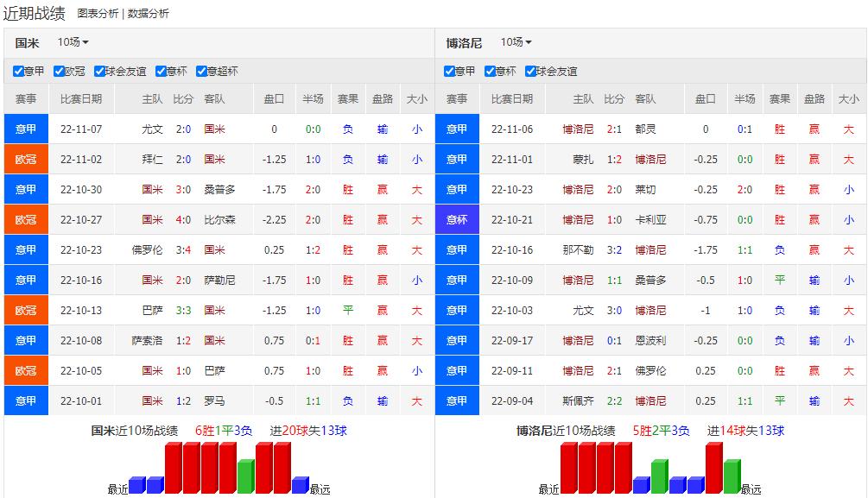
Task: Click the 欧冠 badge on the 拜仁 match row
Action: pyautogui.click(x=26, y=160)
